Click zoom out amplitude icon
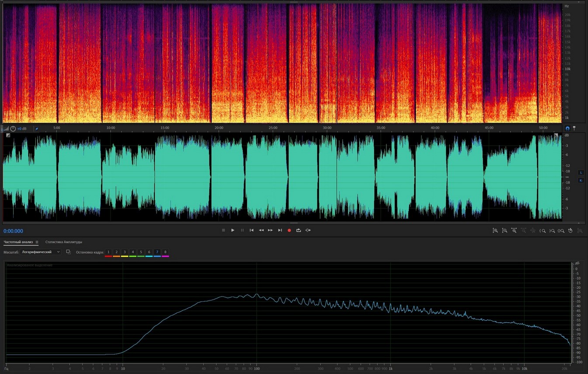This screenshot has width=588, height=374. click(x=504, y=231)
